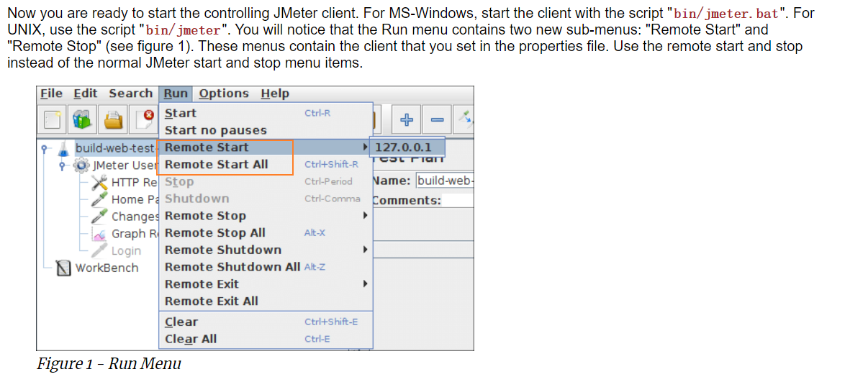This screenshot has width=868, height=382.
Task: Expand the Remote Shutdown submenu arrow
Action: [x=365, y=250]
